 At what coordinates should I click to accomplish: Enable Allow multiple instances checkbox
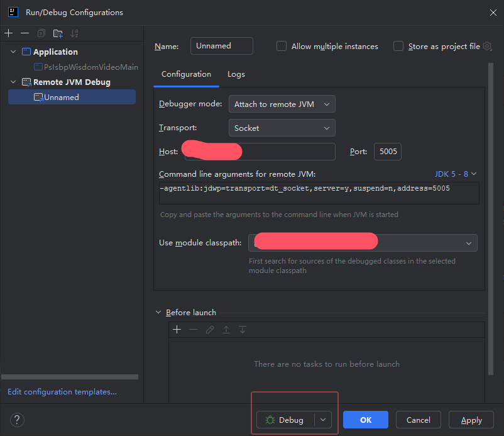click(x=282, y=46)
